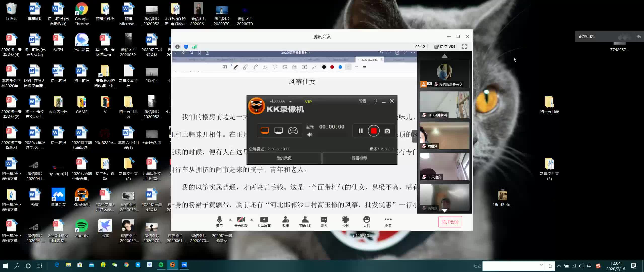The width and height of the screenshot is (644, 272).
Task: Turn on video with 开启视频
Action: tap(241, 222)
